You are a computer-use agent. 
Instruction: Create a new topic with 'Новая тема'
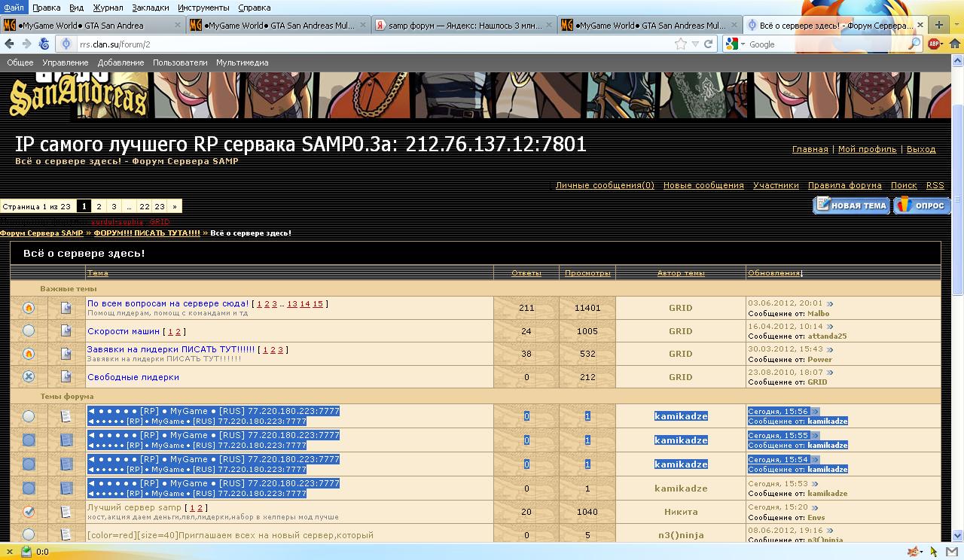(852, 205)
